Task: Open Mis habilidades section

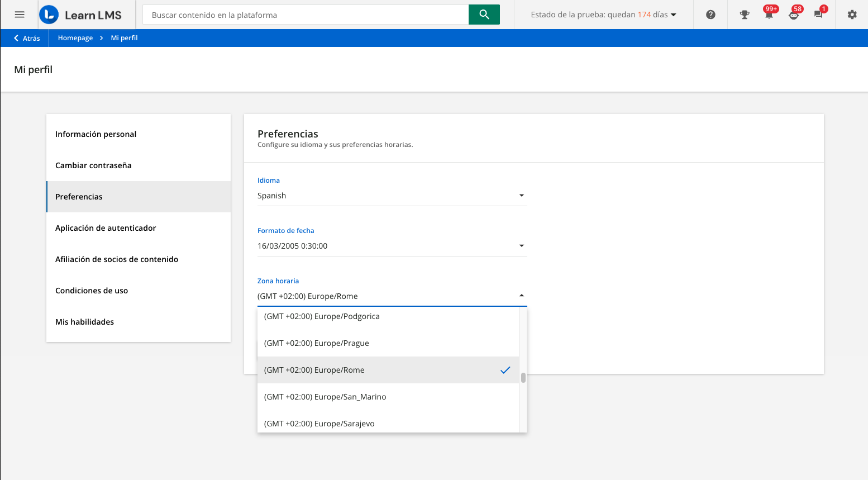Action: point(139,322)
